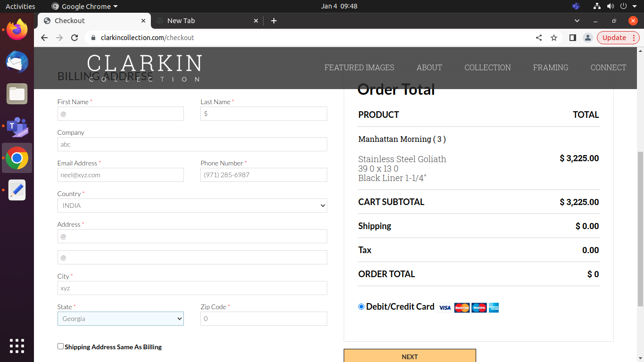Click the site lock icon in address bar
This screenshot has width=644, height=362.
[93, 38]
